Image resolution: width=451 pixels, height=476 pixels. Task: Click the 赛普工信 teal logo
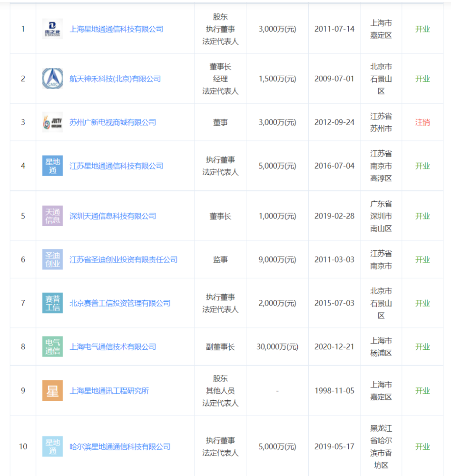52,303
